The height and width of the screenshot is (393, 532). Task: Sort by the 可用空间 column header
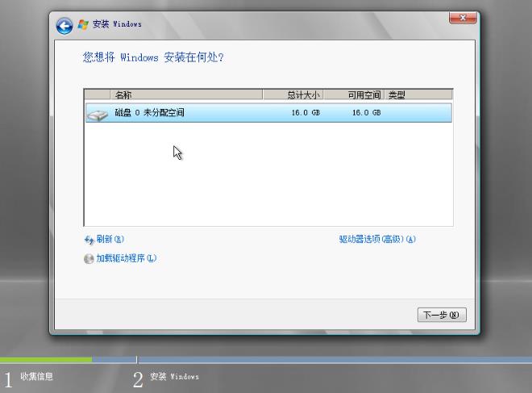[x=364, y=95]
